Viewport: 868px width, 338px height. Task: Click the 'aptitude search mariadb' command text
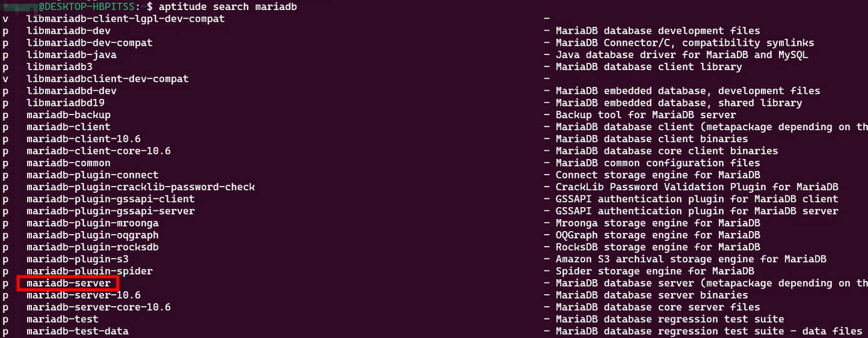[x=228, y=6]
